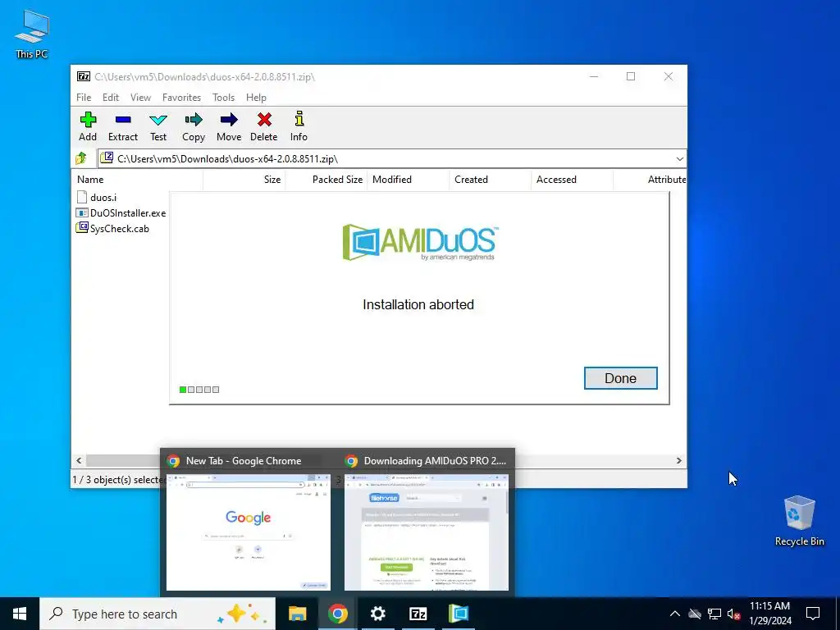Open the Tools menu
This screenshot has width=840, height=630.
(x=223, y=98)
